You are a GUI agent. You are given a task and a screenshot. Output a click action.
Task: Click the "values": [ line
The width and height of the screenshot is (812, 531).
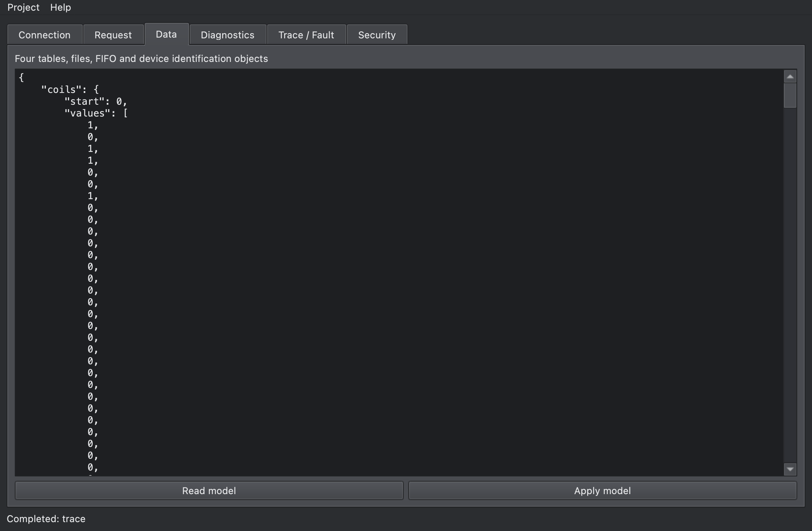click(96, 113)
